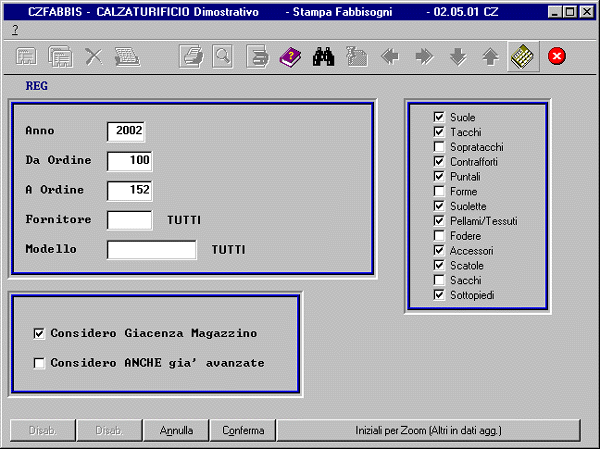
Task: Click the empty Fornitore input field
Action: tap(130, 220)
